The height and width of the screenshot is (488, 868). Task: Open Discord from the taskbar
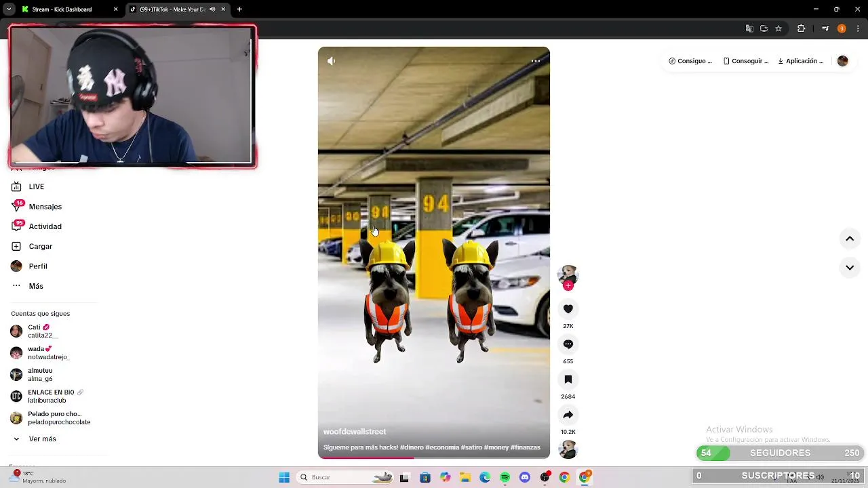tap(524, 478)
